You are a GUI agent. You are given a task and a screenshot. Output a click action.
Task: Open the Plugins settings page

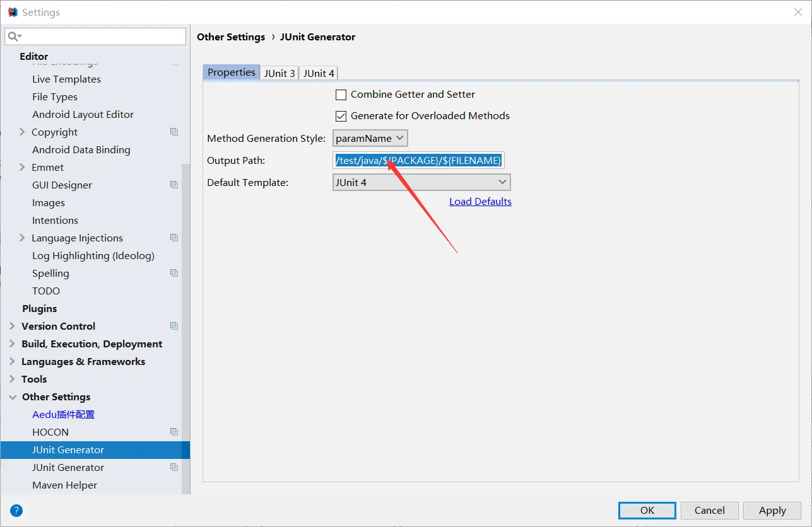39,308
